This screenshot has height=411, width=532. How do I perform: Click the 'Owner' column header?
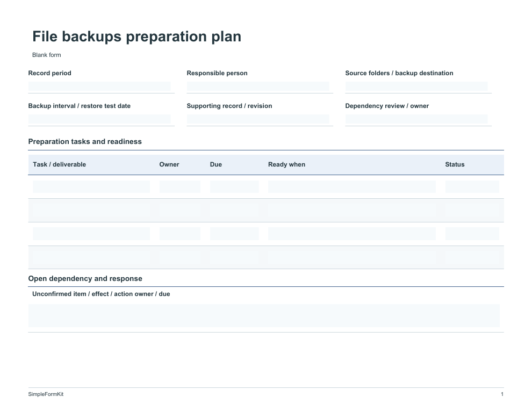(x=169, y=164)
